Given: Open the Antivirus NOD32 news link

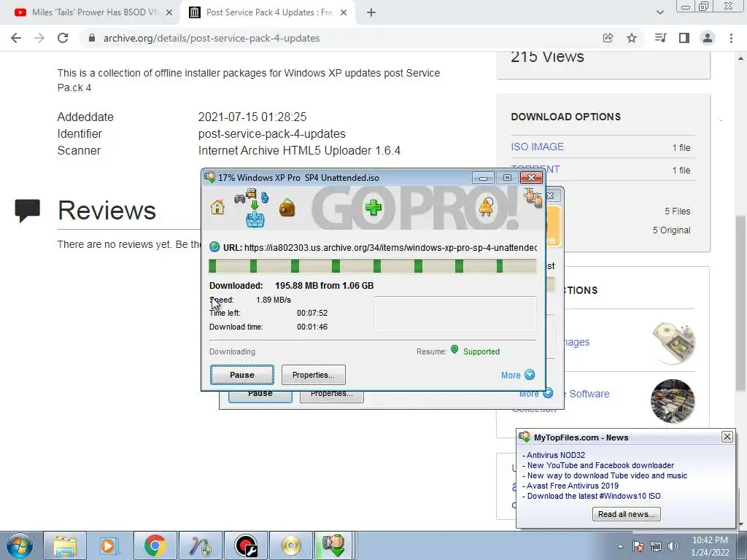Looking at the screenshot, I should pyautogui.click(x=555, y=455).
